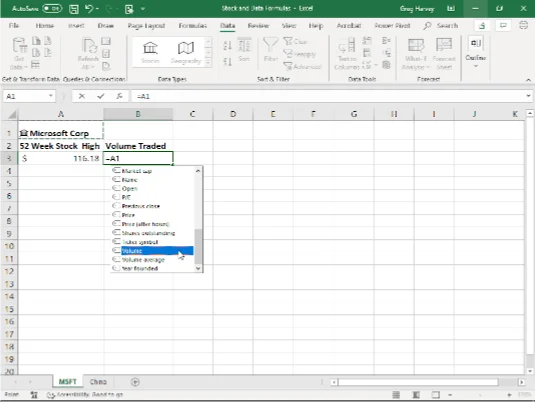Confirm formula with the checkmark icon
Image resolution: width=535 pixels, height=402 pixels.
[x=100, y=96]
